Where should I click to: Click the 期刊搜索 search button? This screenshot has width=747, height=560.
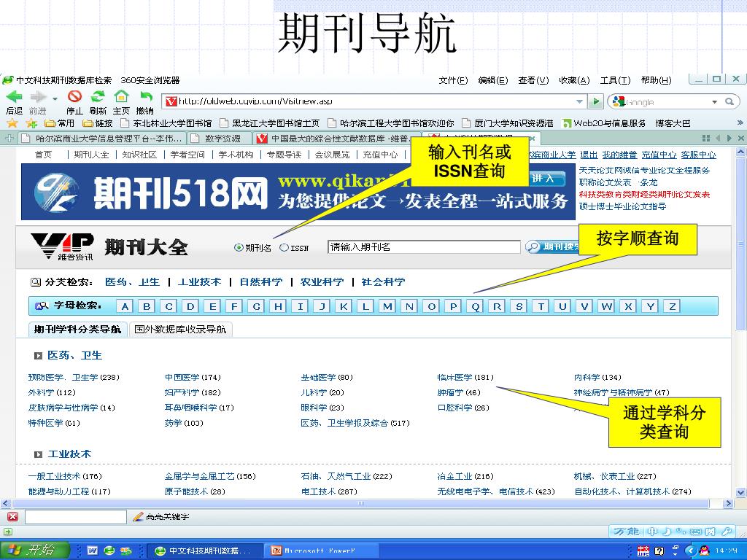tap(553, 246)
